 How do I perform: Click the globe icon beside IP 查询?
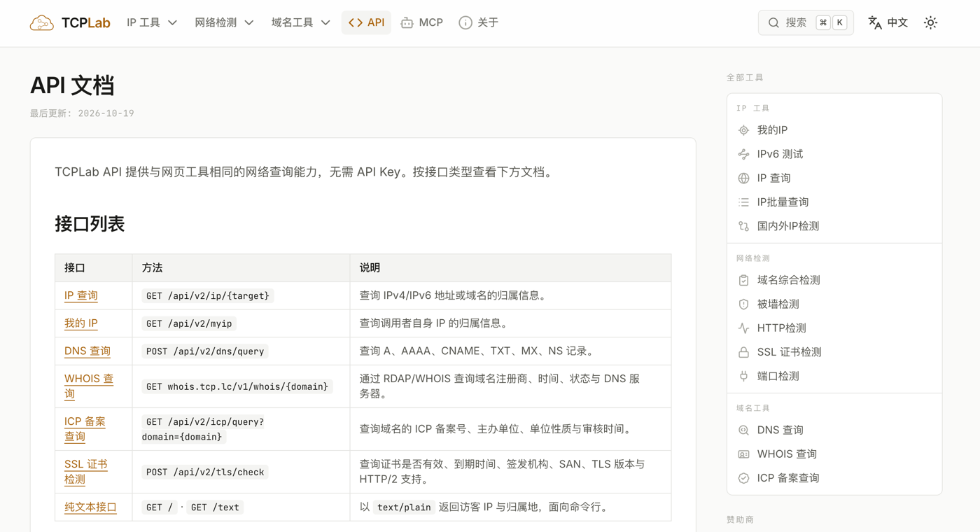[743, 178]
